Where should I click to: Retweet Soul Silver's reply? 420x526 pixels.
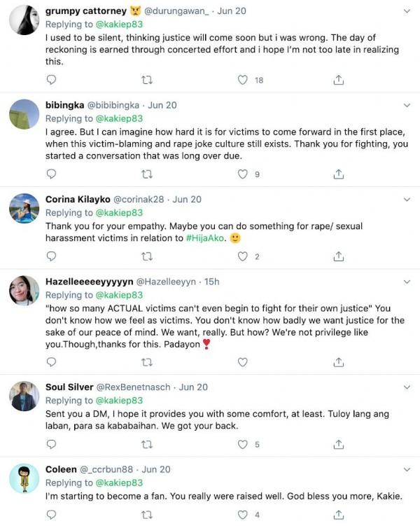(147, 444)
